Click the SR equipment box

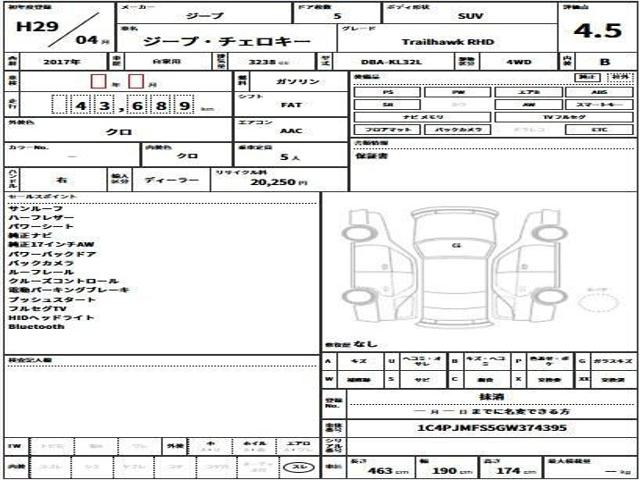coord(387,105)
